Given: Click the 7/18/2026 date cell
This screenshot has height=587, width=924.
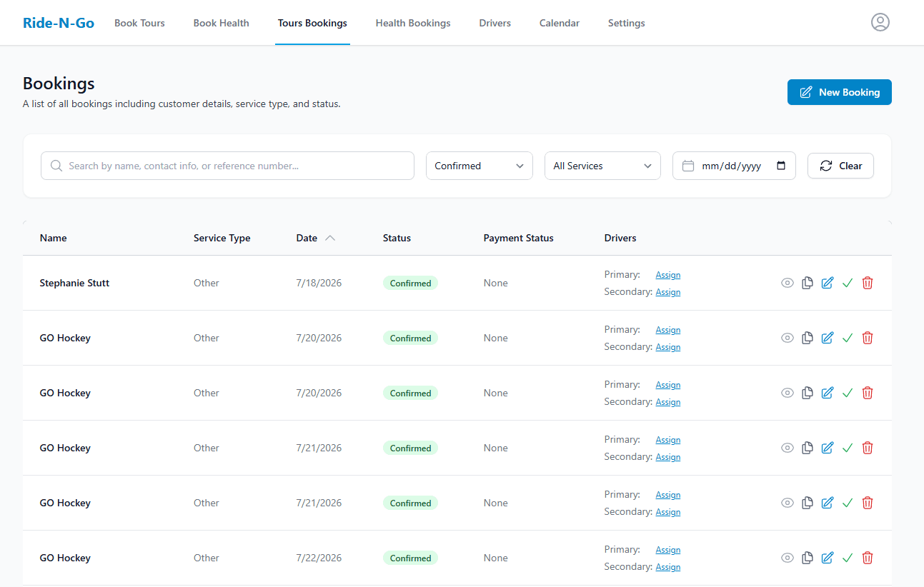Looking at the screenshot, I should tap(319, 283).
